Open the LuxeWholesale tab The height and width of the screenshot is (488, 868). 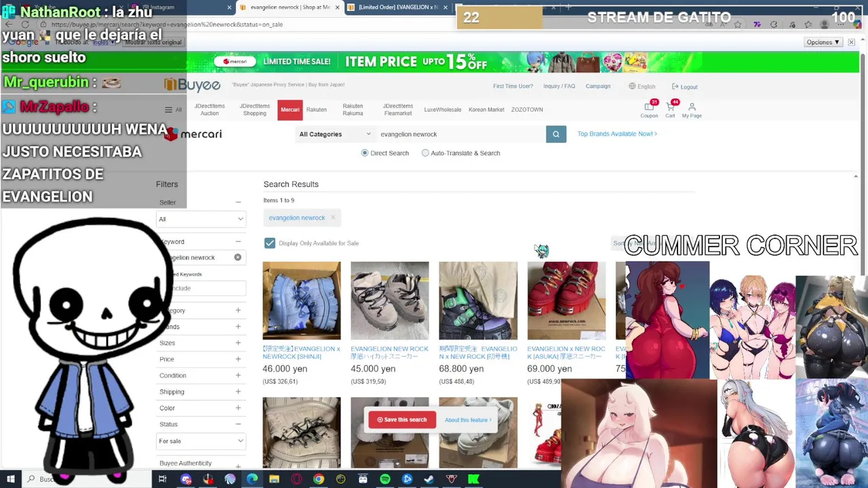click(x=442, y=110)
